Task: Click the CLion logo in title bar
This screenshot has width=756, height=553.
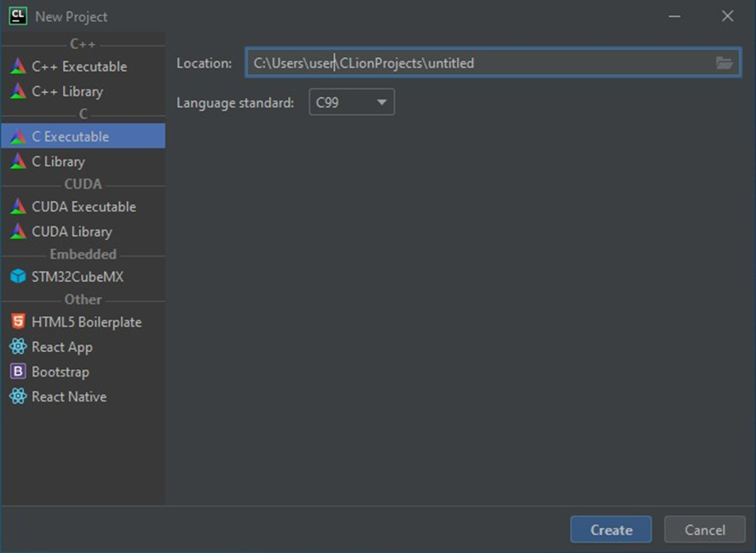Action: tap(18, 16)
